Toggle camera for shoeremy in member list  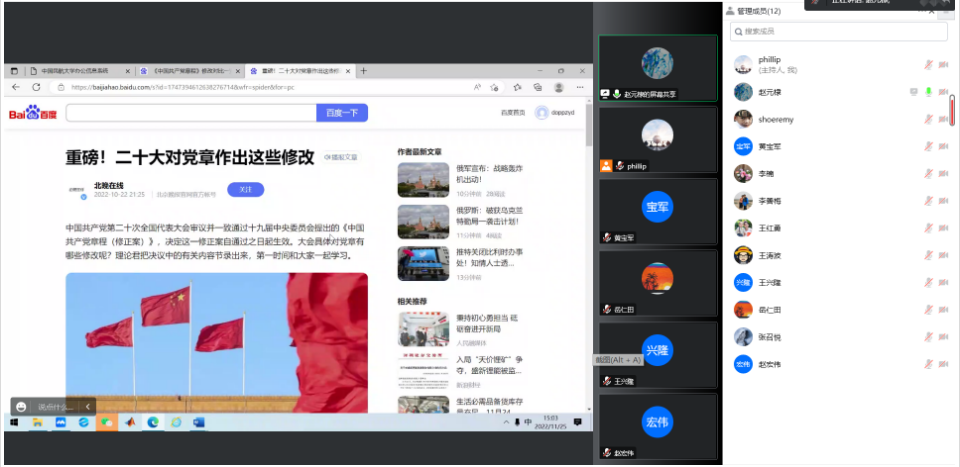pos(944,119)
